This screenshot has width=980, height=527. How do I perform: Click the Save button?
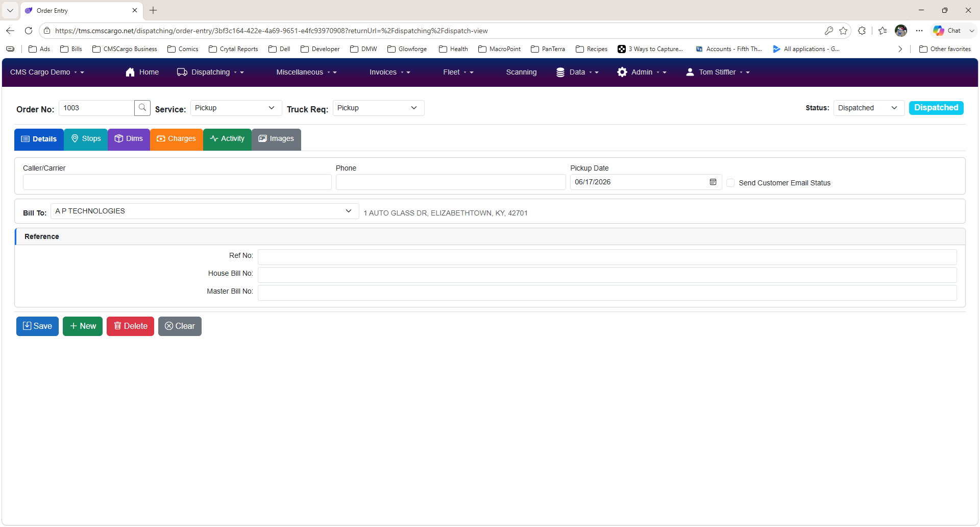click(x=37, y=326)
